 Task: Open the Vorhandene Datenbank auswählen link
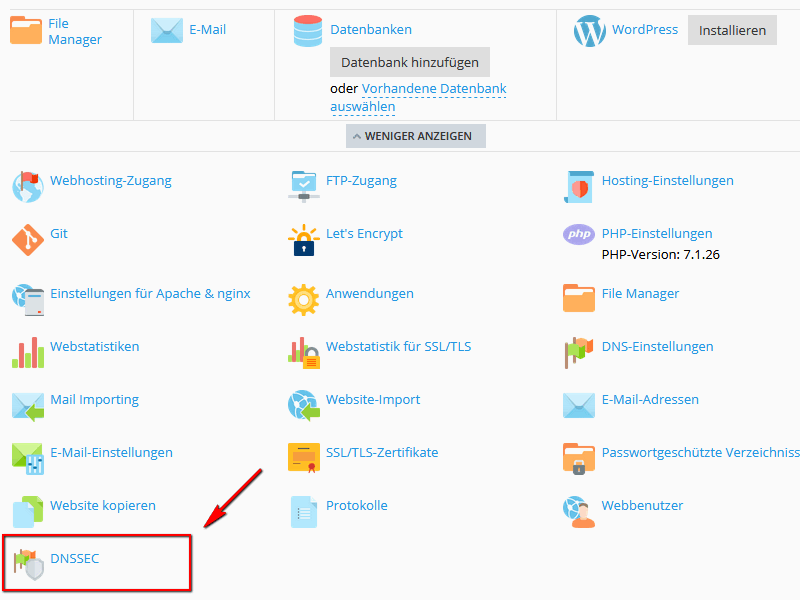(433, 89)
